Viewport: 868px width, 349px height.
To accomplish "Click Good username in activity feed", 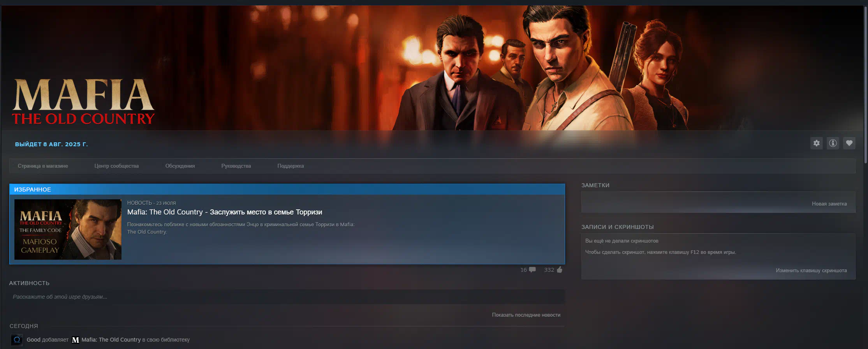I will 33,340.
